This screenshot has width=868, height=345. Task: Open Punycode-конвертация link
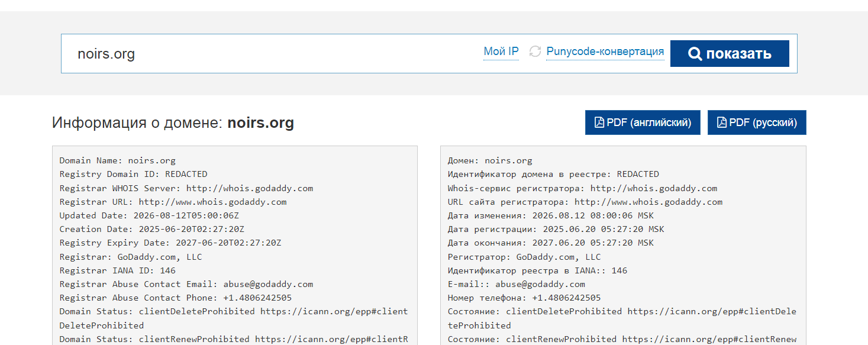click(x=605, y=51)
